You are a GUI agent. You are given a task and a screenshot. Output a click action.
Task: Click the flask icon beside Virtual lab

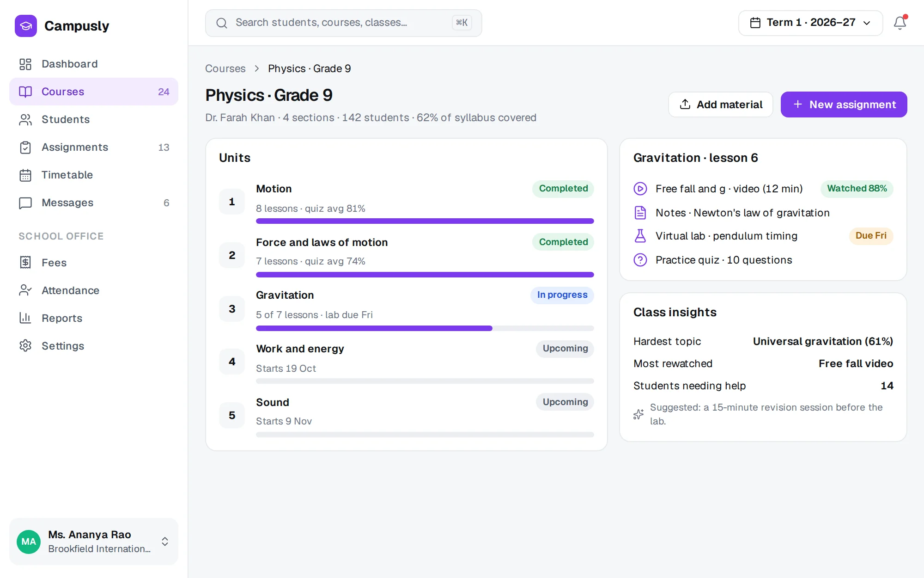pyautogui.click(x=640, y=236)
